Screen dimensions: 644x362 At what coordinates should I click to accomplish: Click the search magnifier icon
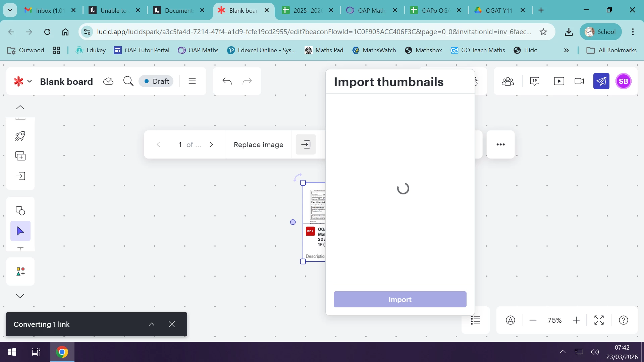click(x=128, y=81)
